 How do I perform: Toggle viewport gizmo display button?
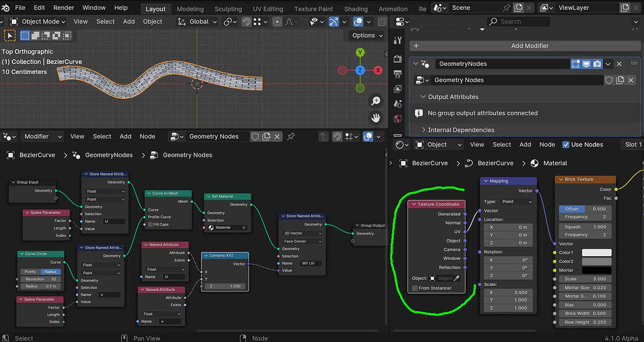(334, 22)
